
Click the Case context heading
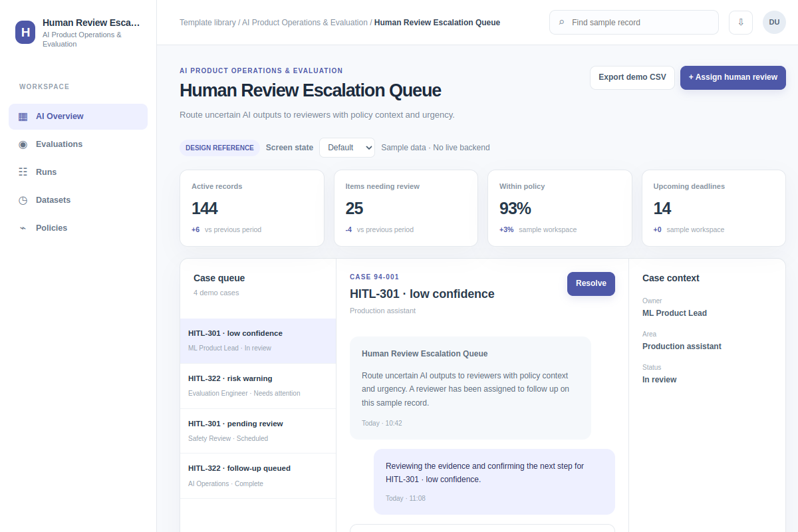(671, 279)
